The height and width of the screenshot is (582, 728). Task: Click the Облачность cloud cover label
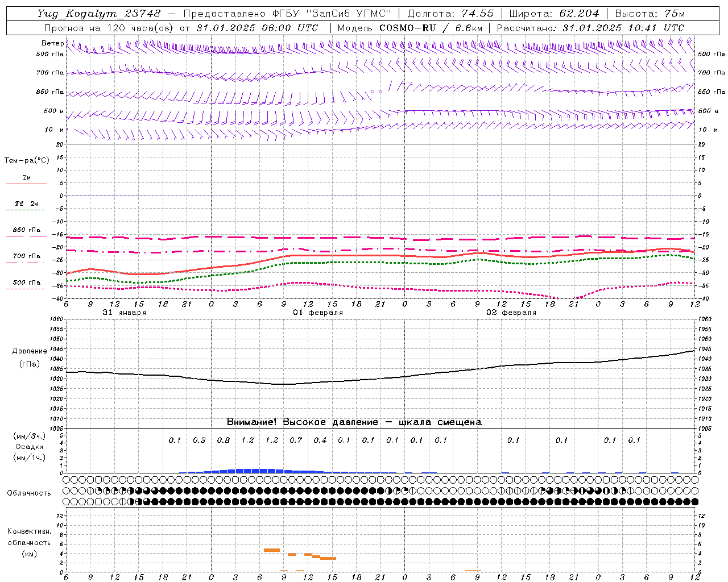coord(29,493)
